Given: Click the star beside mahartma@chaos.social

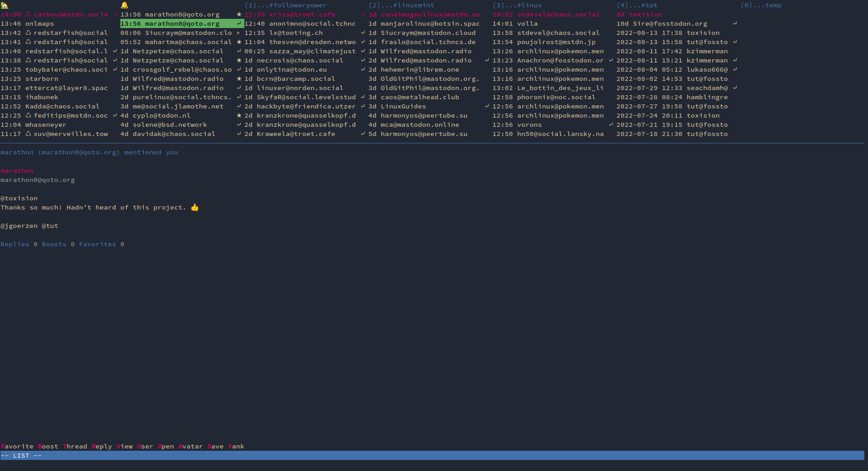Looking at the screenshot, I should click(239, 42).
